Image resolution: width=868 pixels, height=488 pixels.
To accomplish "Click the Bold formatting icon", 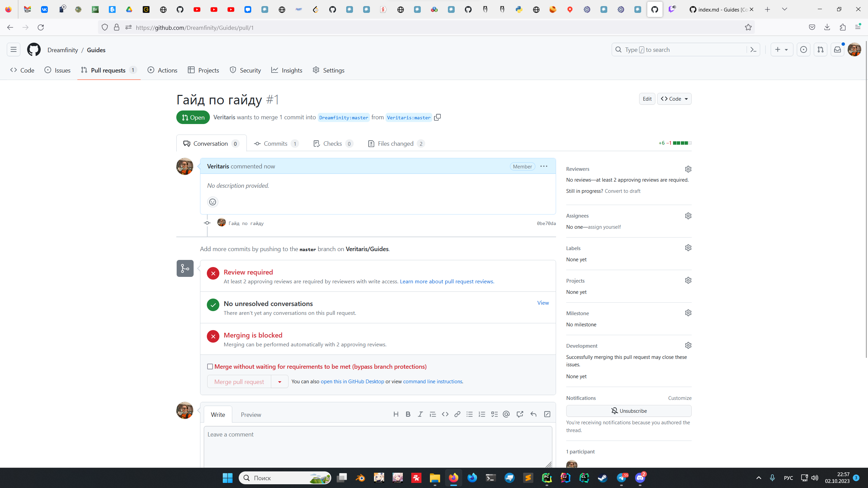I will pyautogui.click(x=408, y=414).
